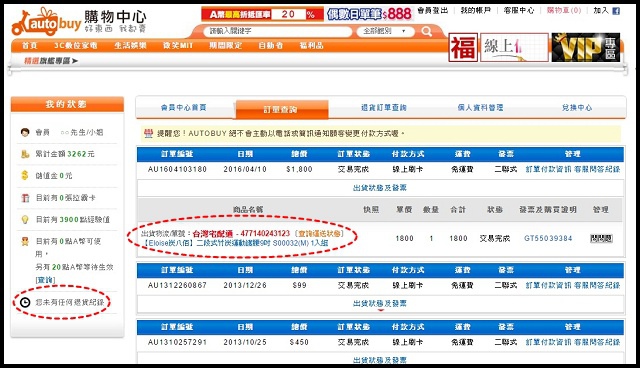Open the 3C數位家電 menu
The width and height of the screenshot is (640, 368).
pyautogui.click(x=76, y=46)
